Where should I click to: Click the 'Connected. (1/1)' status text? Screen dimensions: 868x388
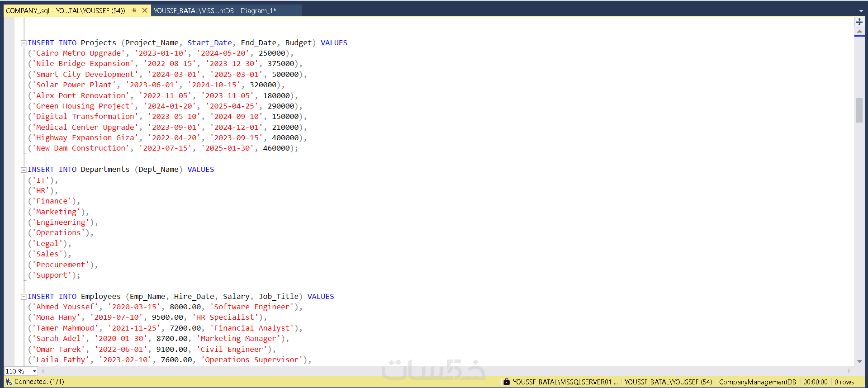39,382
